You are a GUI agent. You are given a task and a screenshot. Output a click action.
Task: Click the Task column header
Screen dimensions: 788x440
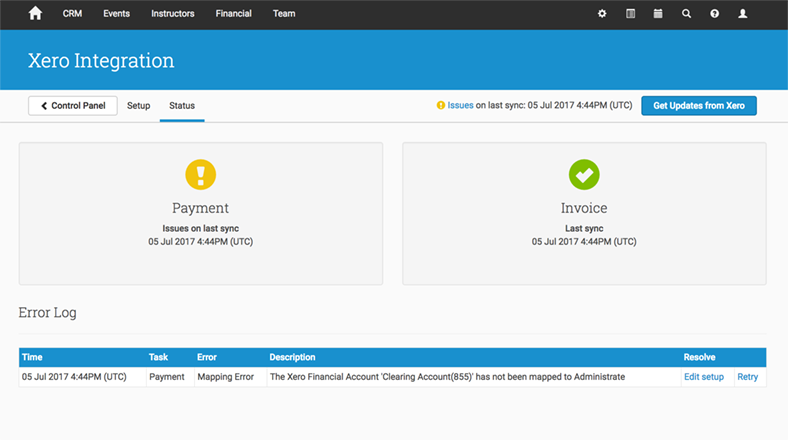pyautogui.click(x=158, y=357)
